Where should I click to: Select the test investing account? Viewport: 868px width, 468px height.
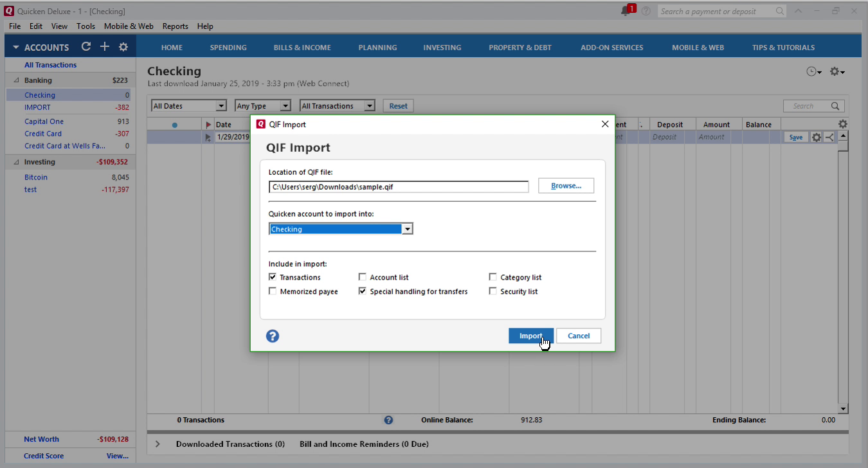tap(31, 190)
